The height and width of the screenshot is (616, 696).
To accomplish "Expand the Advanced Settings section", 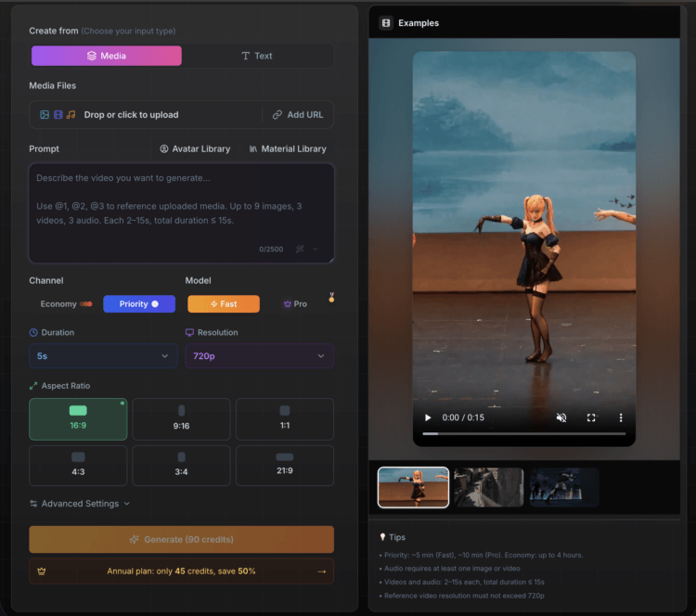I will point(80,504).
